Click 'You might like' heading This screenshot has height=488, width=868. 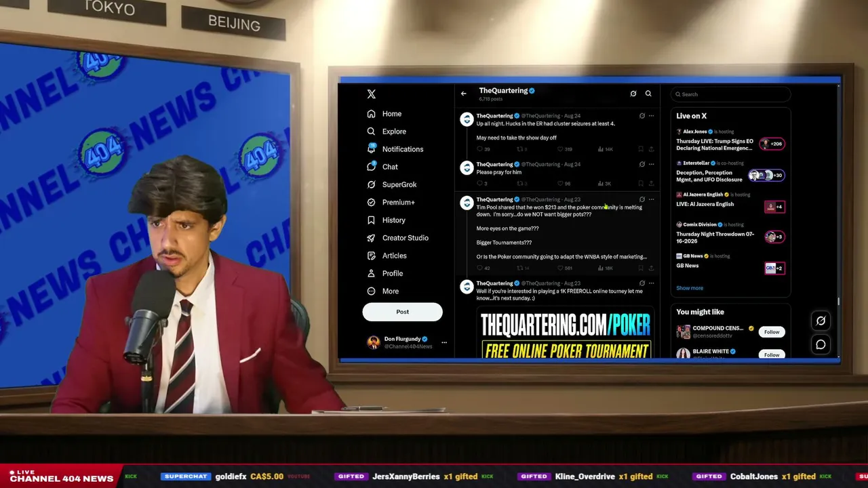(700, 312)
